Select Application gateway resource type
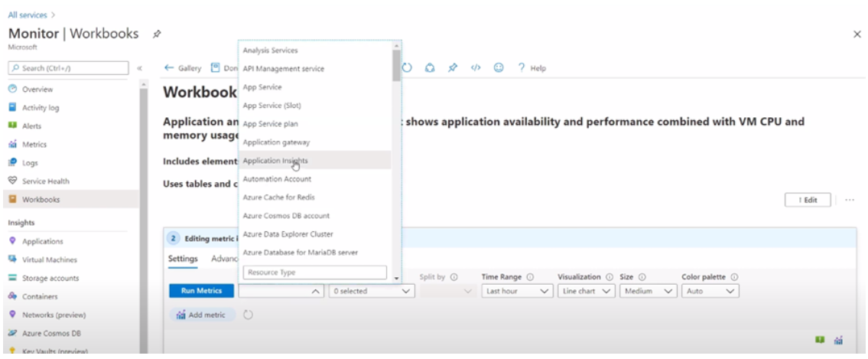The width and height of the screenshot is (868, 359). 314,142
